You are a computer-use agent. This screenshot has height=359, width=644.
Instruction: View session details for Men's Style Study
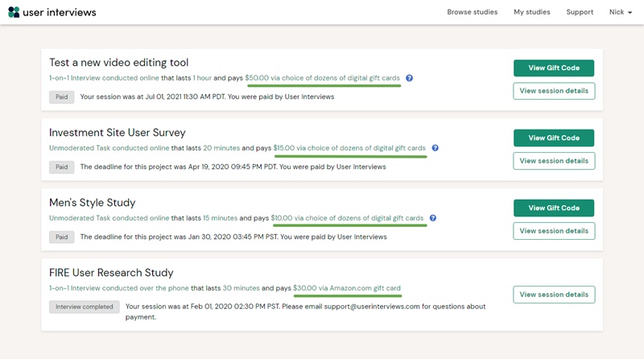[x=554, y=231]
